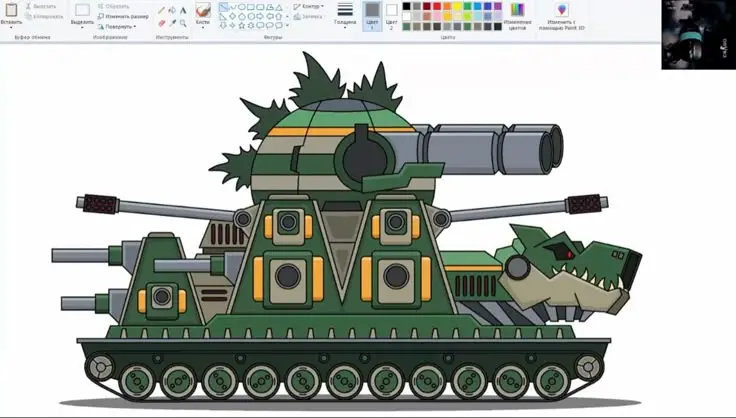736x418 pixels.
Task: Click Resize (Изменить размер)
Action: pyautogui.click(x=123, y=16)
